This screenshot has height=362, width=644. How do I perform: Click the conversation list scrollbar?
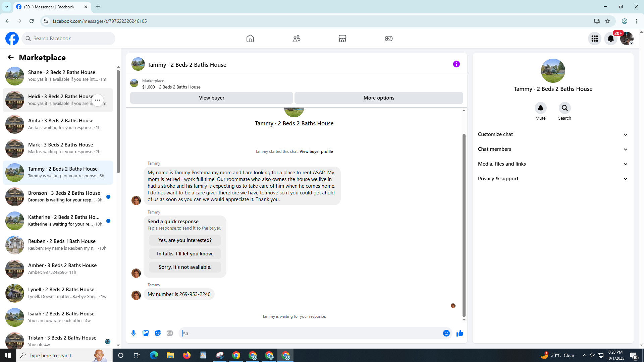pos(118,121)
